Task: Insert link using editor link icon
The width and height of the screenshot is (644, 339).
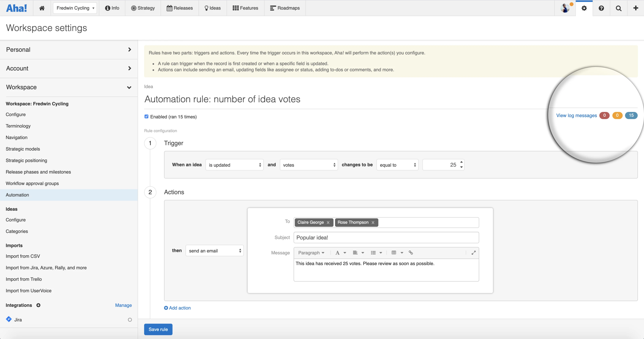Action: (411, 253)
